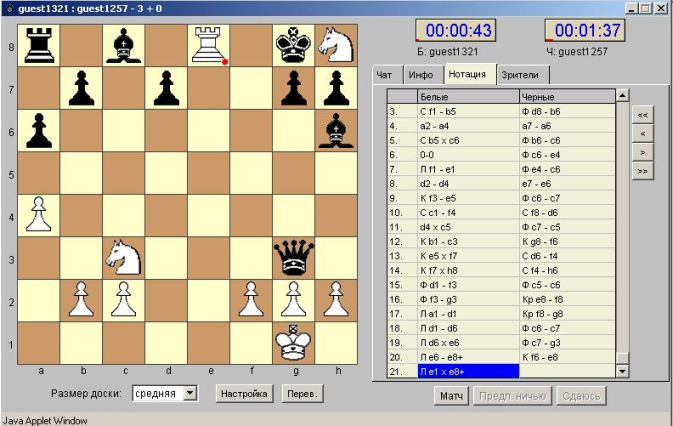Jump to first move with << button

643,114
